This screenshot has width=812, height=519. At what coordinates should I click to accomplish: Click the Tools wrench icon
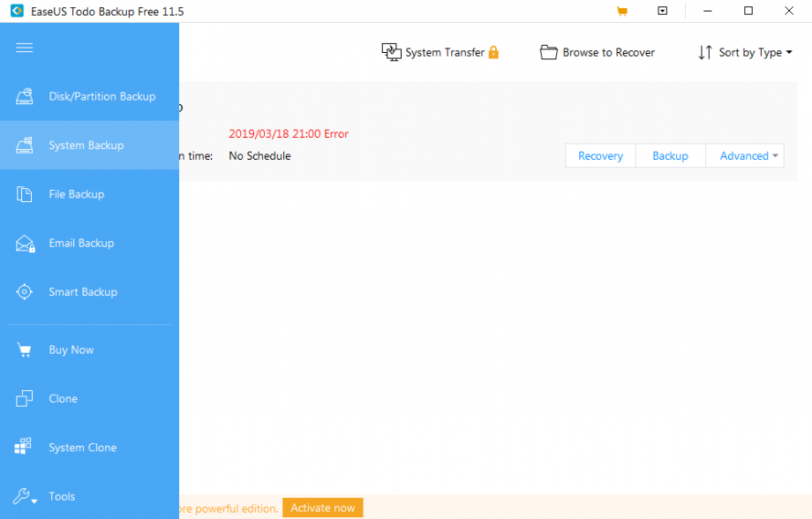[x=25, y=496]
